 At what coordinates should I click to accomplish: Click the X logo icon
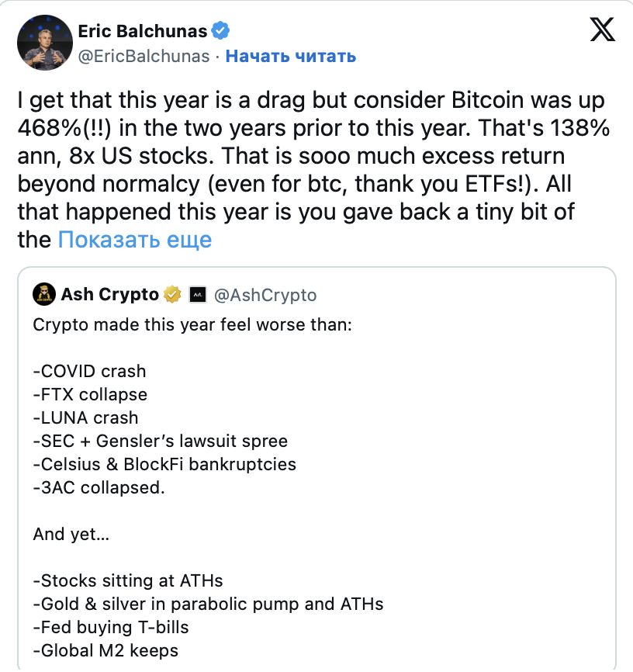point(603,29)
